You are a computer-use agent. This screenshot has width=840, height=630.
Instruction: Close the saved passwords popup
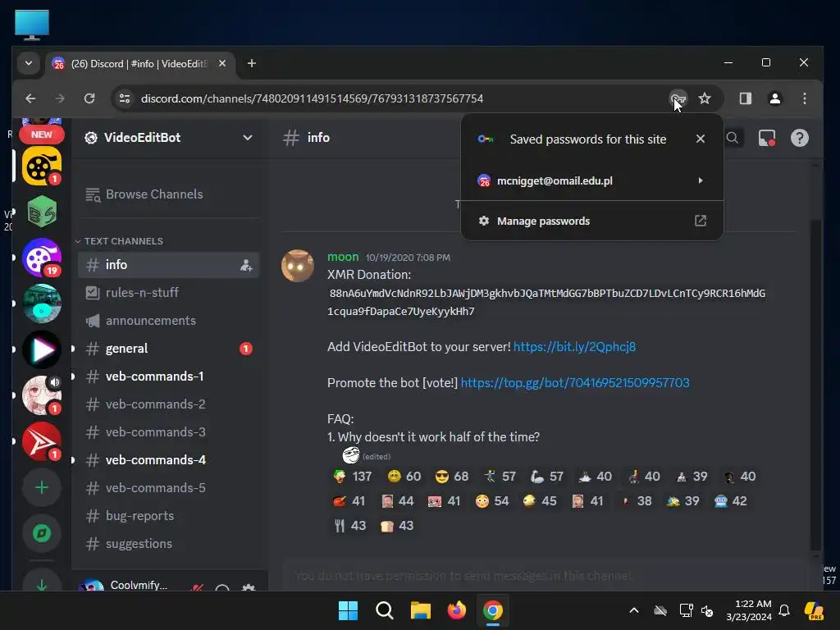[x=701, y=139]
